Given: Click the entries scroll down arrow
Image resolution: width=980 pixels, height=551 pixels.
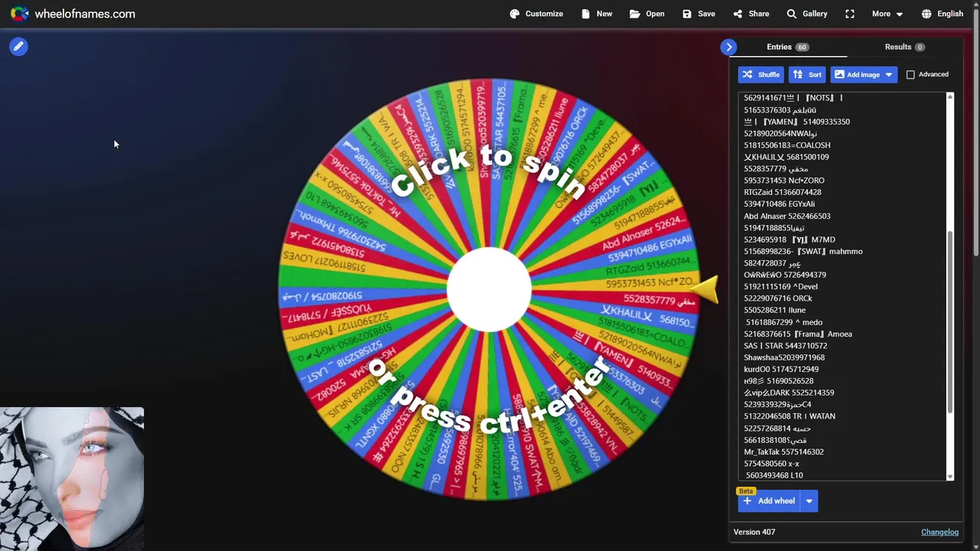Looking at the screenshot, I should click(x=950, y=477).
